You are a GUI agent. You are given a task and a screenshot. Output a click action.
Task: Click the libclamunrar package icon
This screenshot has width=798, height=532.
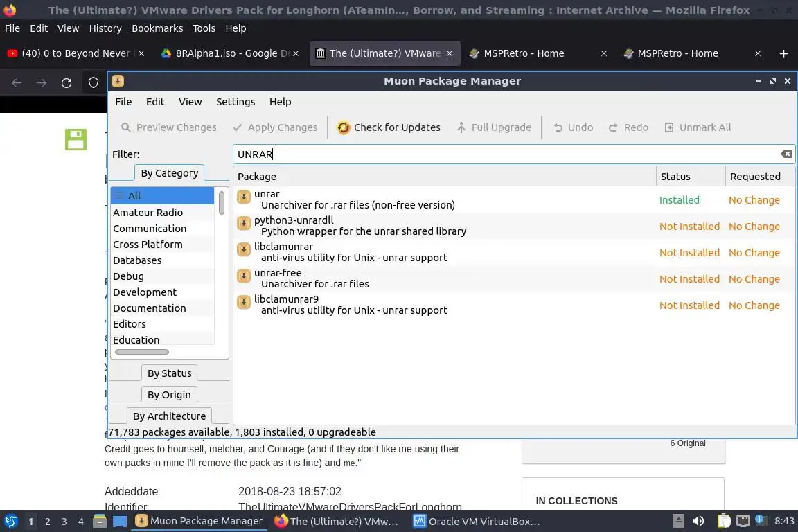point(244,249)
